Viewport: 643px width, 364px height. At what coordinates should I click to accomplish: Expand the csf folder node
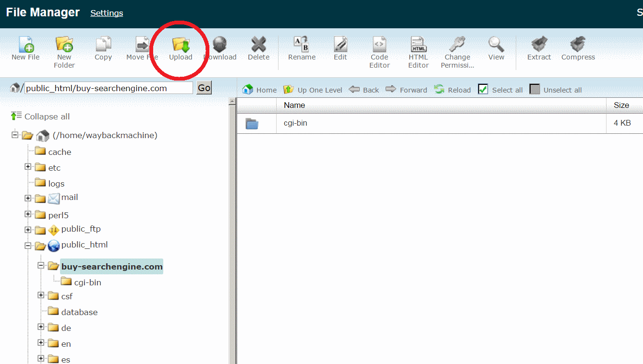pos(41,295)
